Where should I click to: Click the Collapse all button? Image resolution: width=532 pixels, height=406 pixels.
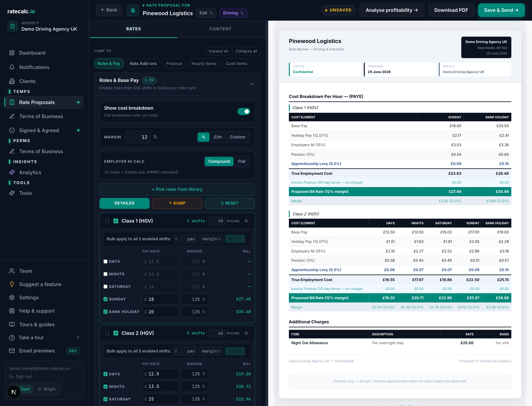pyautogui.click(x=246, y=51)
